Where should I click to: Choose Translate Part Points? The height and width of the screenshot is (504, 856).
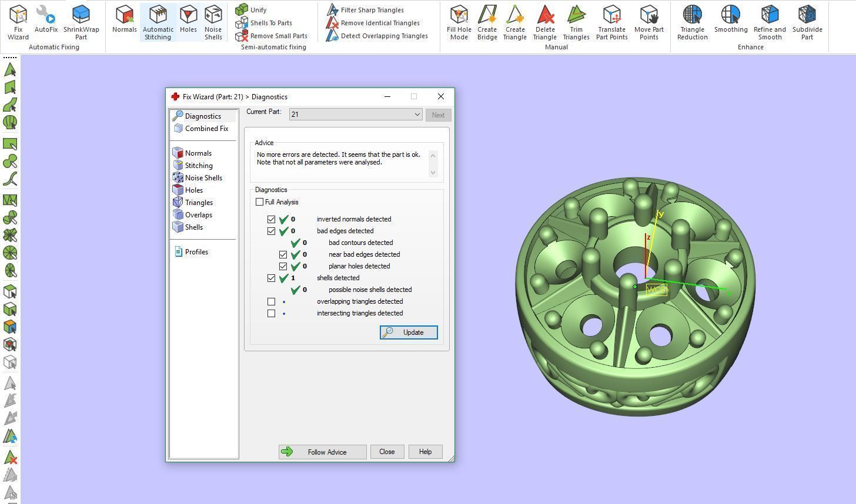(612, 22)
